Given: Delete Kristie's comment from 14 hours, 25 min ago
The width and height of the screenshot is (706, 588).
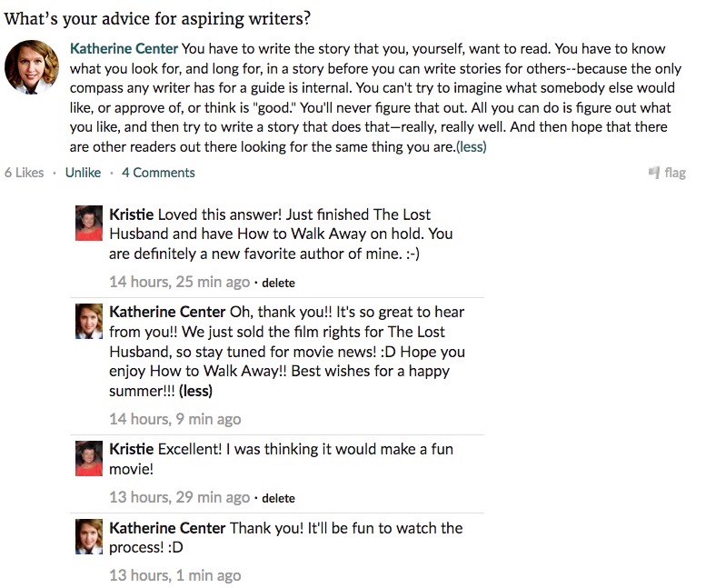Looking at the screenshot, I should point(278,283).
